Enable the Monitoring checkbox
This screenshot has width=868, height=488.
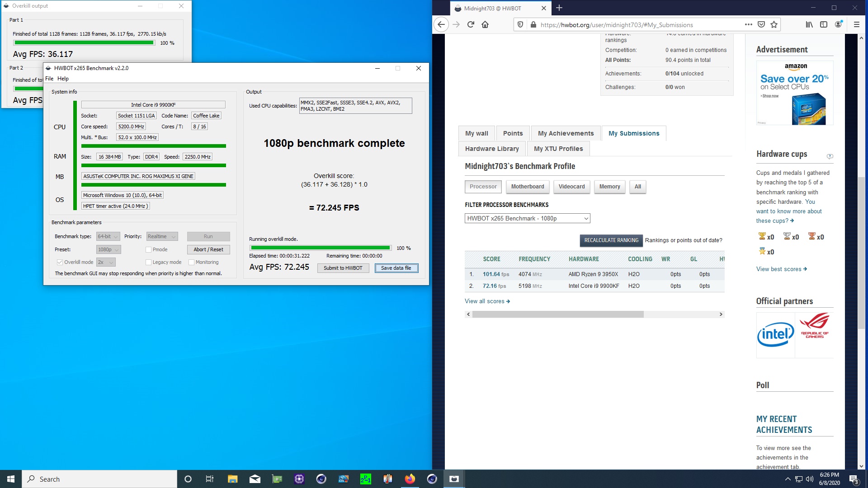[x=191, y=262]
